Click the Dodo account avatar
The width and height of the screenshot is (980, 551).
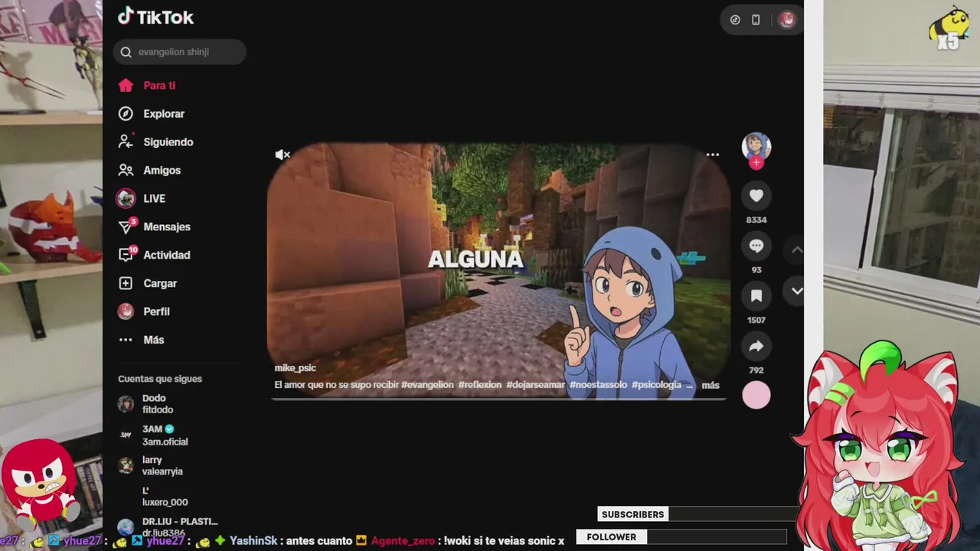(x=126, y=405)
